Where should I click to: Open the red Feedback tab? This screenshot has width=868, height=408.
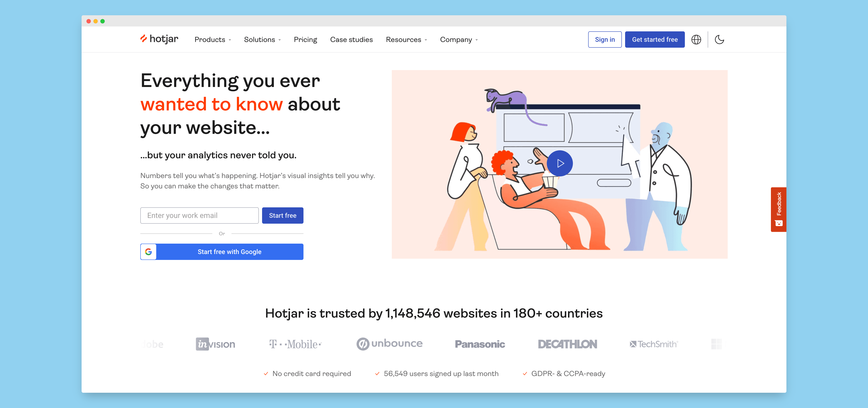[x=778, y=209]
